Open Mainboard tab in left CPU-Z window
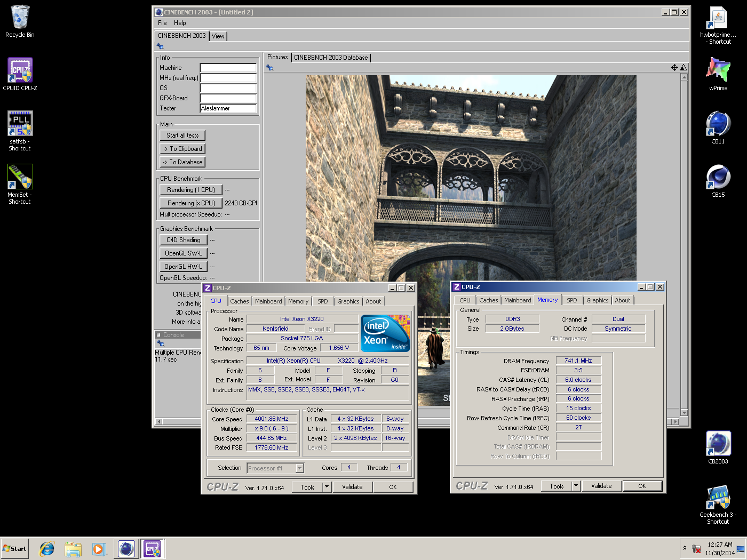Image resolution: width=747 pixels, height=560 pixels. pyautogui.click(x=268, y=301)
